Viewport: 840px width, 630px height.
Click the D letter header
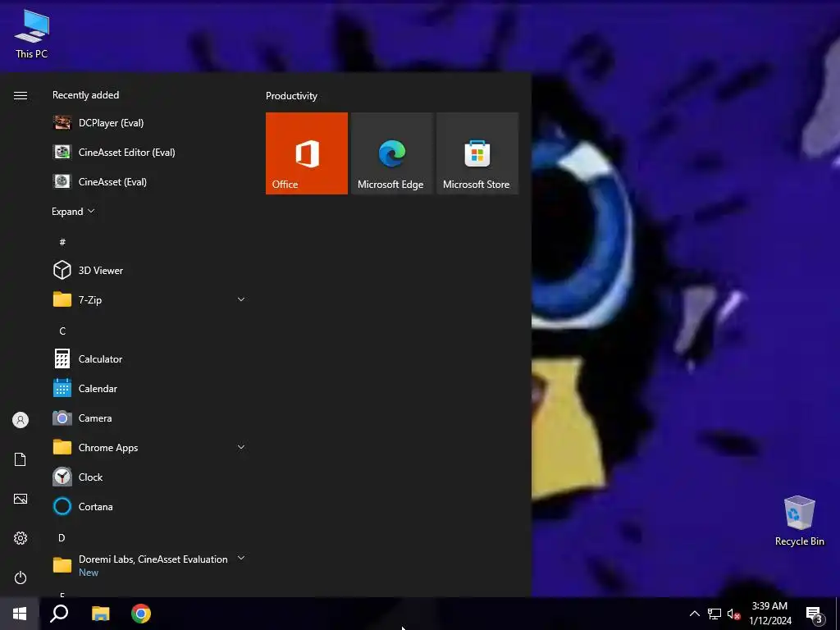[x=62, y=538]
